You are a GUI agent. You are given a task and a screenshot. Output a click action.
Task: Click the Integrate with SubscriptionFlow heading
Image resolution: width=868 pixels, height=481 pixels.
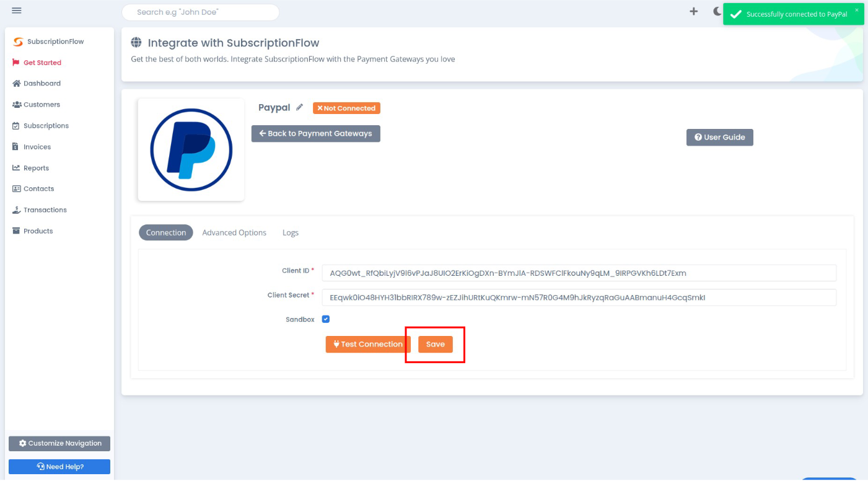pos(234,43)
